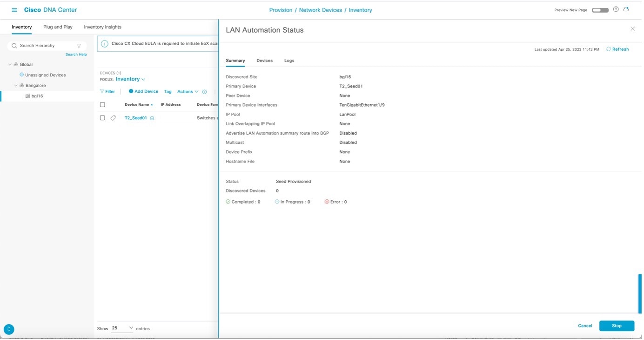Click the TenGigabitEthernet1/9 interface value

(362, 105)
